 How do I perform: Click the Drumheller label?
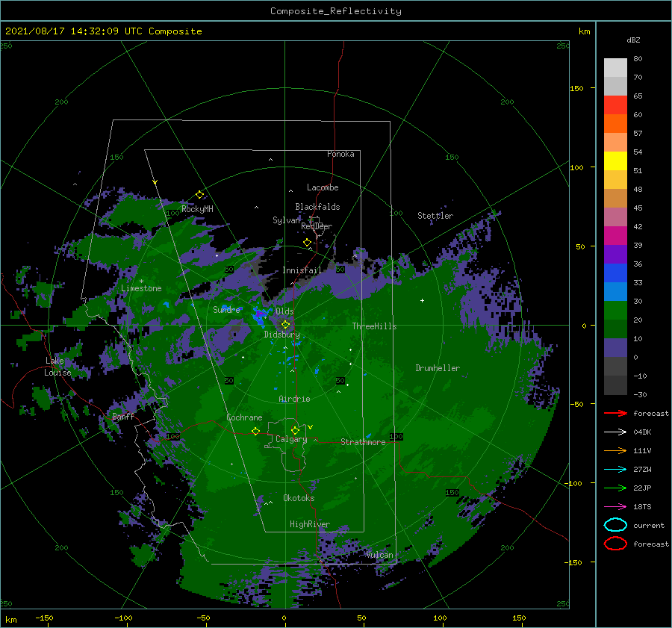438,368
